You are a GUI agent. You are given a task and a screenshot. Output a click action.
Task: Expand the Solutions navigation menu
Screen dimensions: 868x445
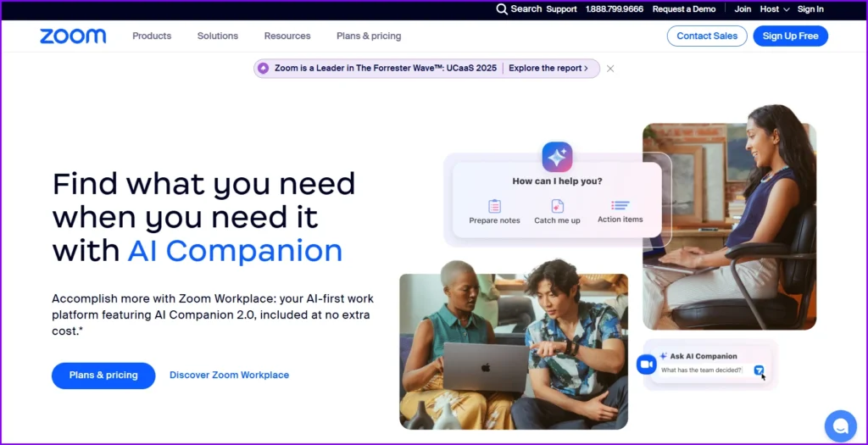pos(218,36)
